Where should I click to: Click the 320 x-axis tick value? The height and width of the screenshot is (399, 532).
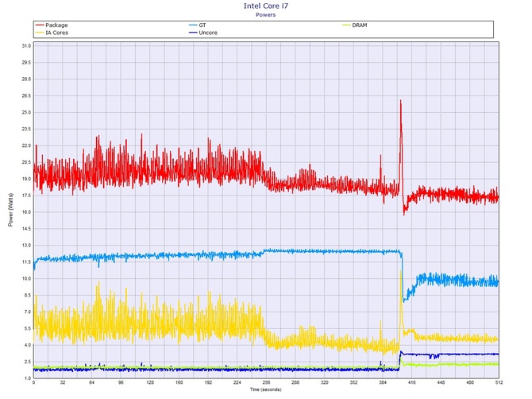tap(324, 382)
